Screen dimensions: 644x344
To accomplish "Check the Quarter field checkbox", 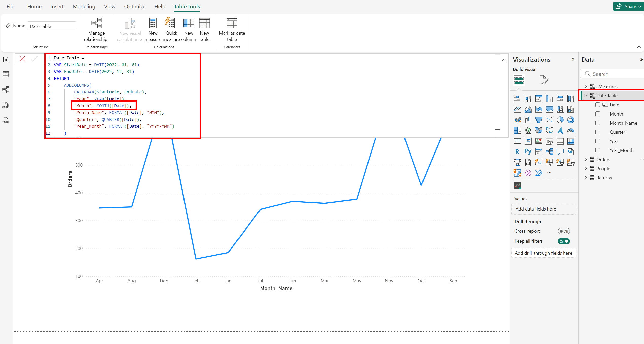I will (598, 132).
